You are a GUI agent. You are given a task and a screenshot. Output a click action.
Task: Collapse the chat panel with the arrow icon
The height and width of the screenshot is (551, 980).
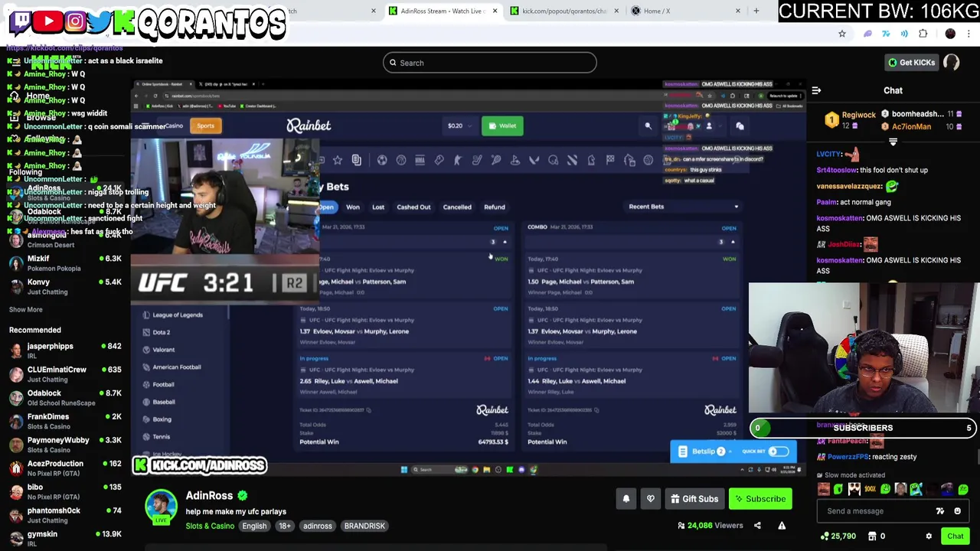pos(816,90)
